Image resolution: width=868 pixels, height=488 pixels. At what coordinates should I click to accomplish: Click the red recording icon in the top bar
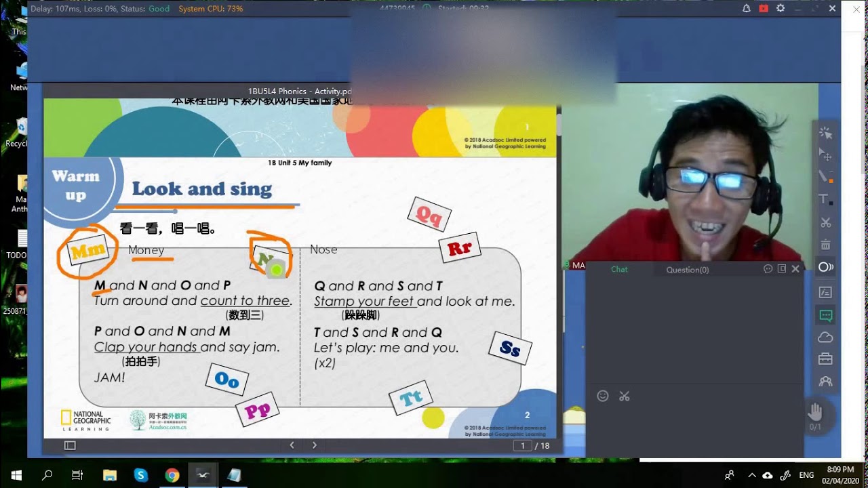tap(764, 9)
